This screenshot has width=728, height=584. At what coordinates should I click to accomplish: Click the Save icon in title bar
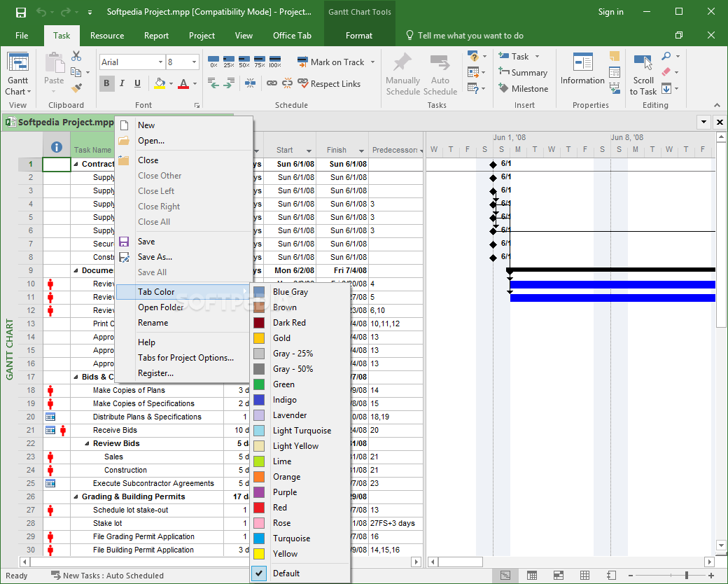pos(21,12)
